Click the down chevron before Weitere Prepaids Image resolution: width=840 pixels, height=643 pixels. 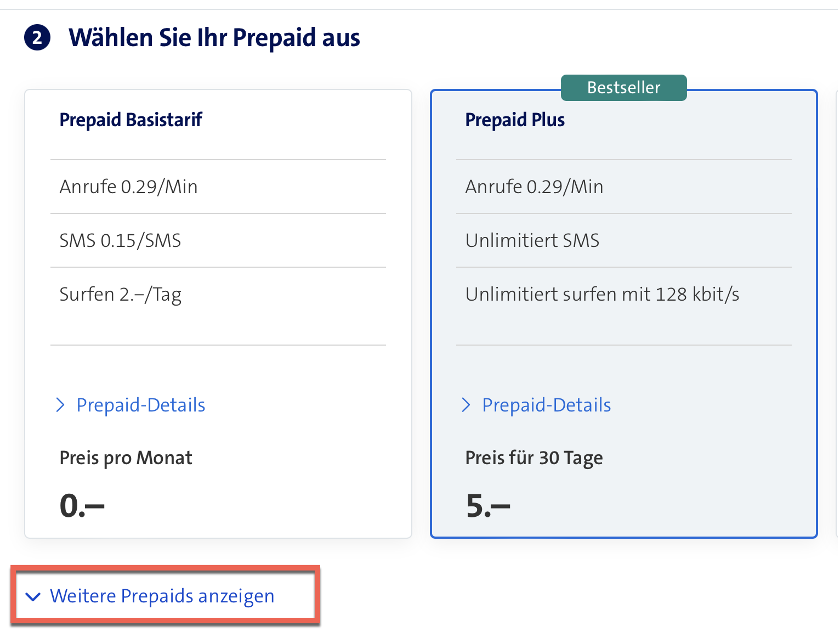click(33, 596)
